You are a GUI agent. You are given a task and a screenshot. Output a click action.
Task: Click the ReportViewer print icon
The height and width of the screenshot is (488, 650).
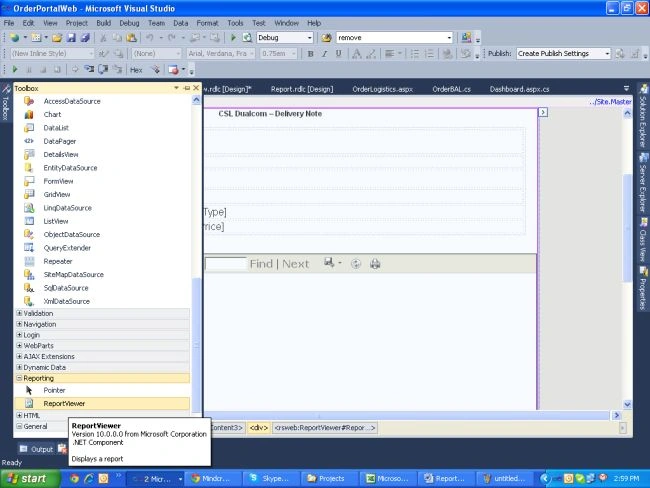(375, 264)
